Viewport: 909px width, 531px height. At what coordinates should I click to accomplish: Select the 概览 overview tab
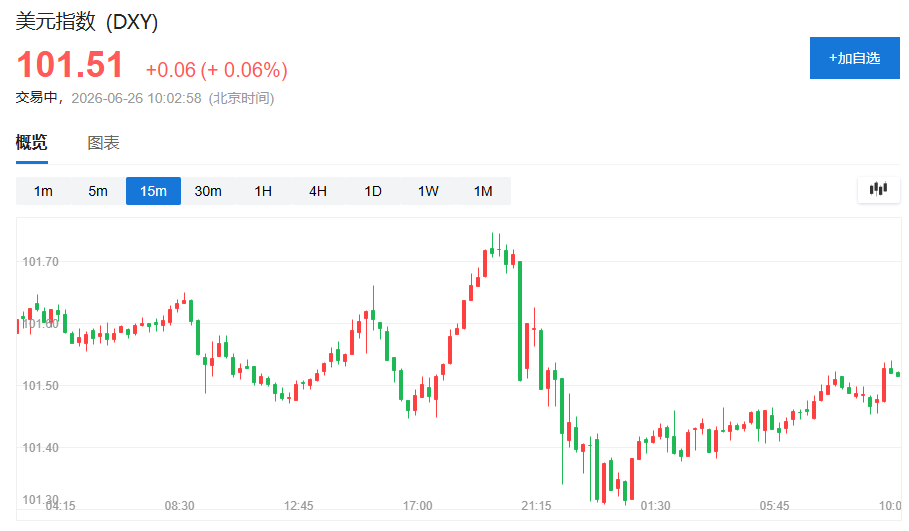click(31, 143)
